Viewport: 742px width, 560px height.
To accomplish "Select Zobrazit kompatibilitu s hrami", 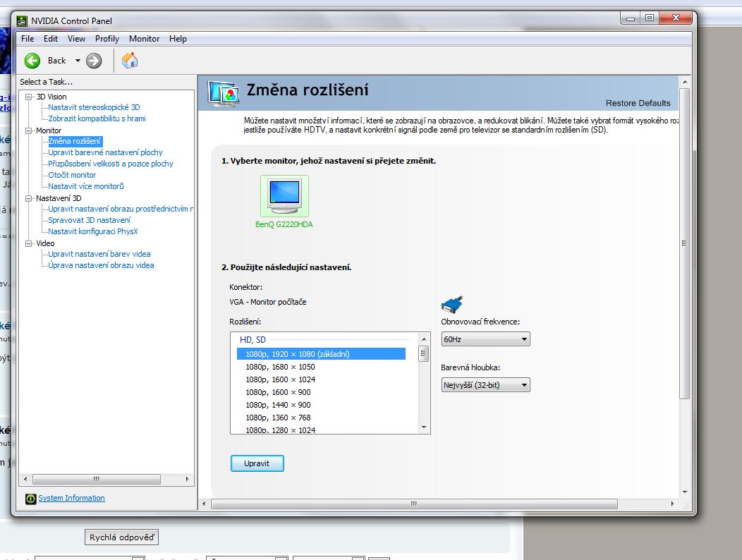I will 97,118.
